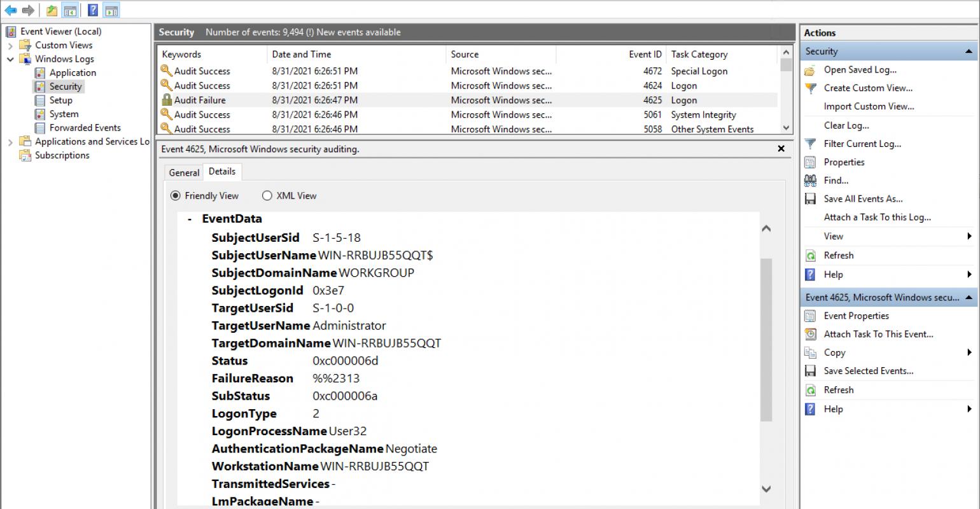The width and height of the screenshot is (980, 509).
Task: Click the Filter Current Log funnel icon
Action: click(x=810, y=144)
